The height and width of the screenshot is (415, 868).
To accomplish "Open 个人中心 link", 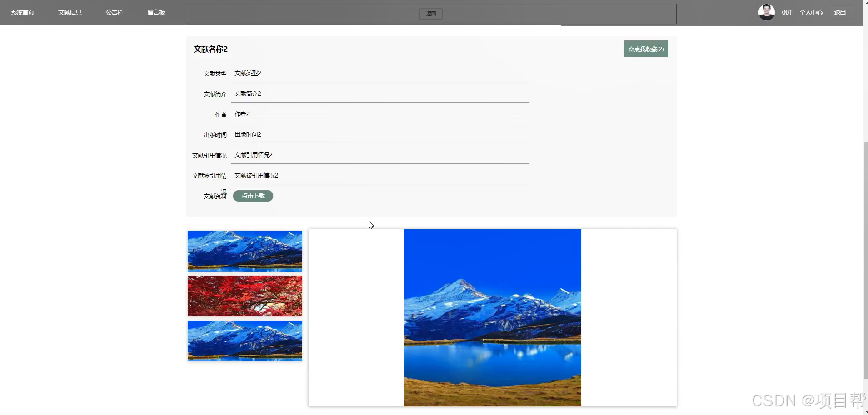I will (811, 13).
